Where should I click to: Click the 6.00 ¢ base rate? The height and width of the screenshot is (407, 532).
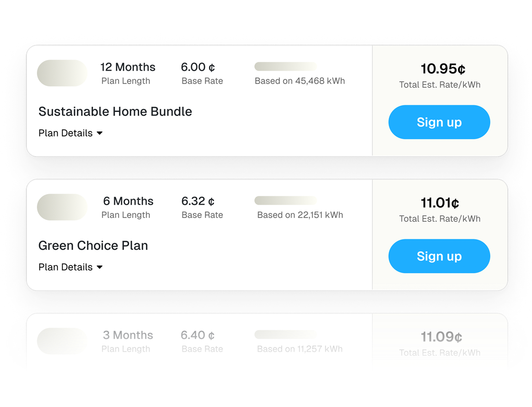point(198,67)
